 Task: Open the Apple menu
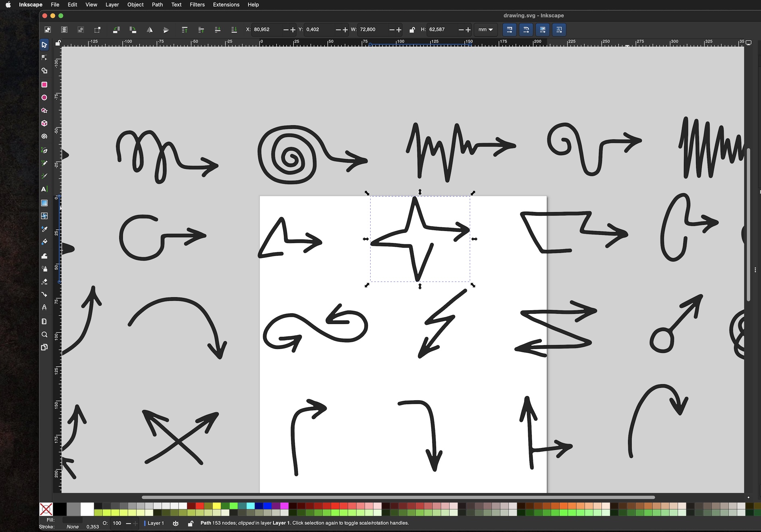(8, 5)
